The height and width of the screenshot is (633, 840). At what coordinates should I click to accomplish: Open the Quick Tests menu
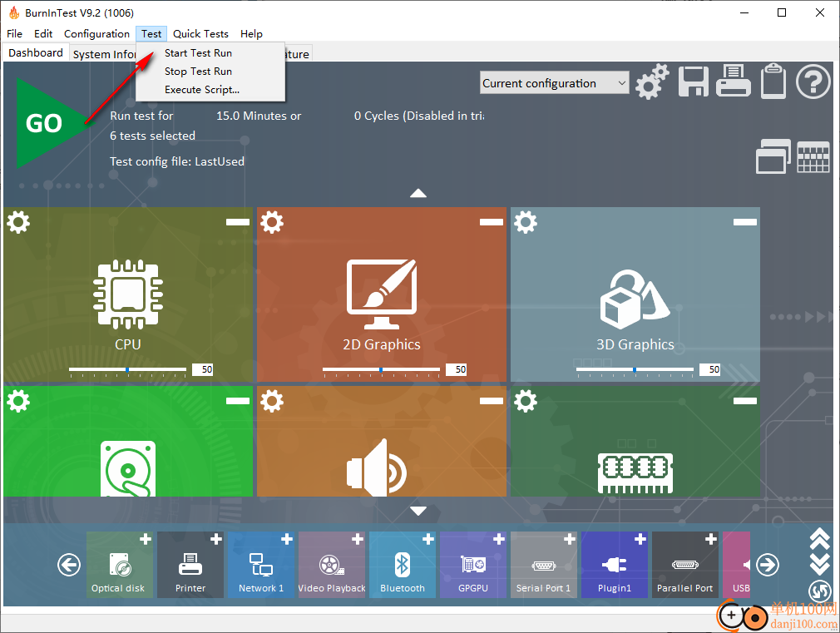(x=201, y=34)
